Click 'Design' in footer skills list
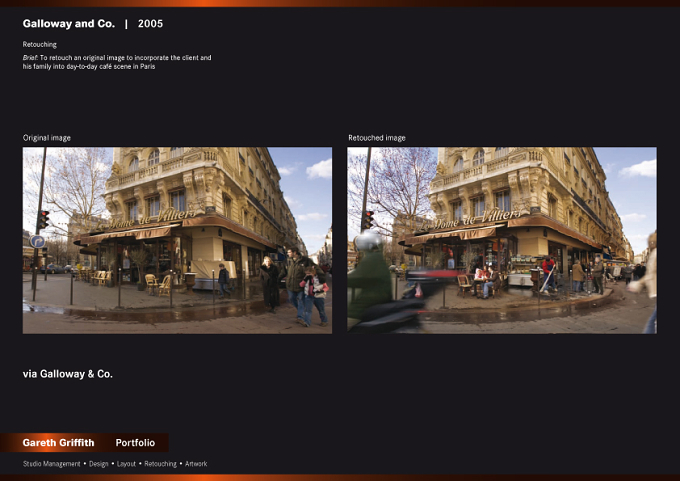 98,464
